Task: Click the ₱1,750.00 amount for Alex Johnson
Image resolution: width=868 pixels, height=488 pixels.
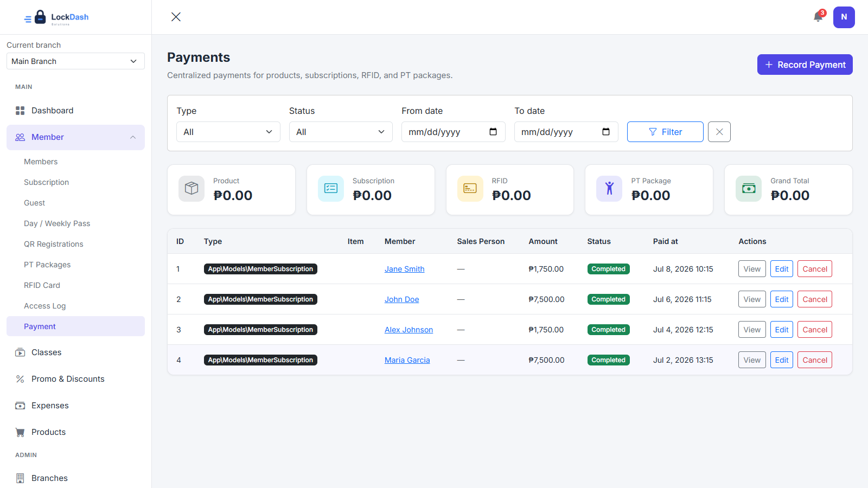Action: tap(546, 330)
